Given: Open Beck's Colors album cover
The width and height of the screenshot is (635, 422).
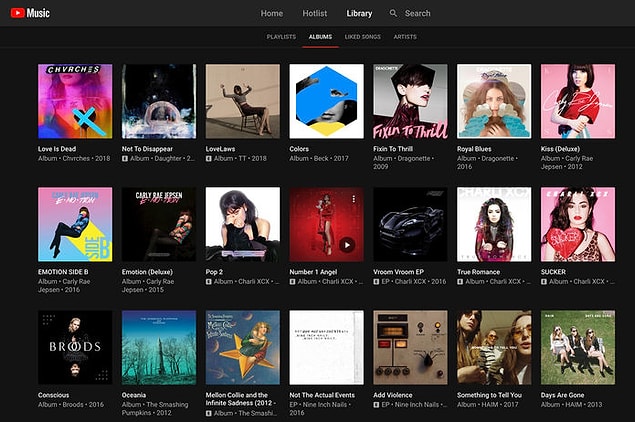Looking at the screenshot, I should [327, 101].
